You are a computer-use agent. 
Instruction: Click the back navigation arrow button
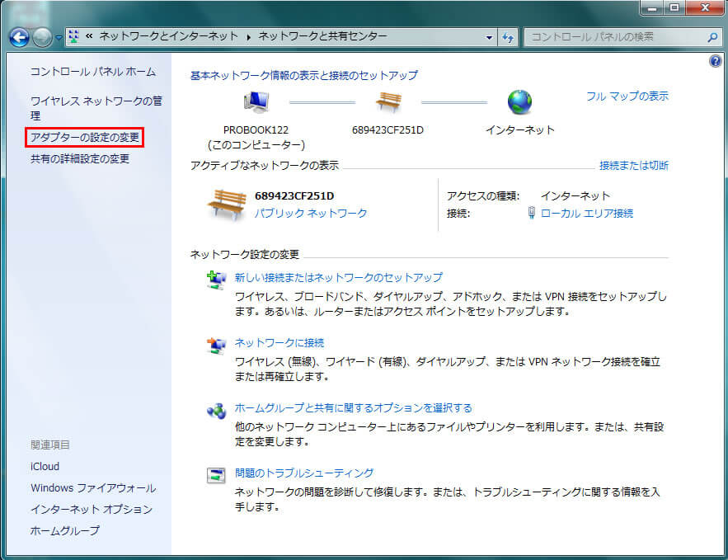pyautogui.click(x=19, y=37)
